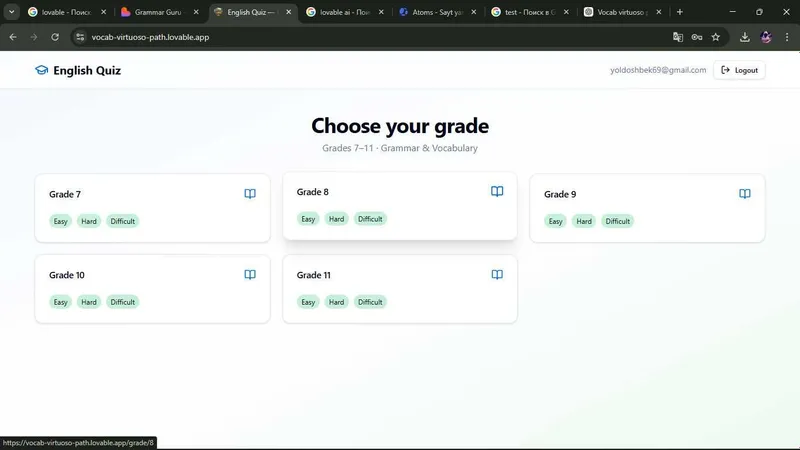Open the book icon on Grade 11 card
The width and height of the screenshot is (800, 450).
tap(497, 274)
